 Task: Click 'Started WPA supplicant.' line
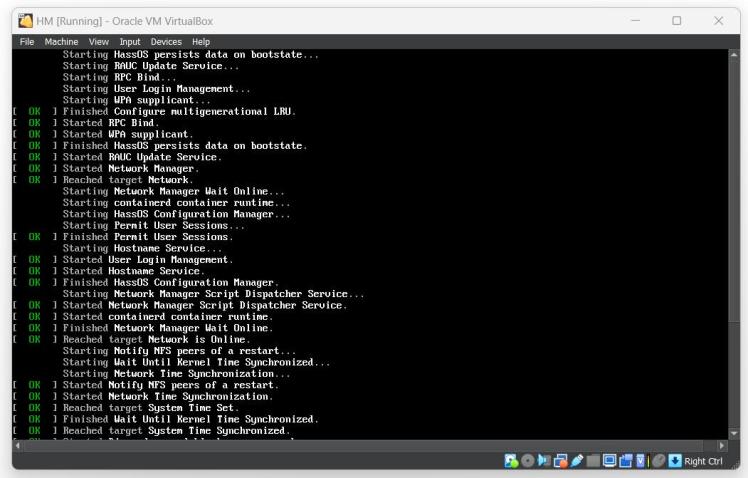(128, 135)
